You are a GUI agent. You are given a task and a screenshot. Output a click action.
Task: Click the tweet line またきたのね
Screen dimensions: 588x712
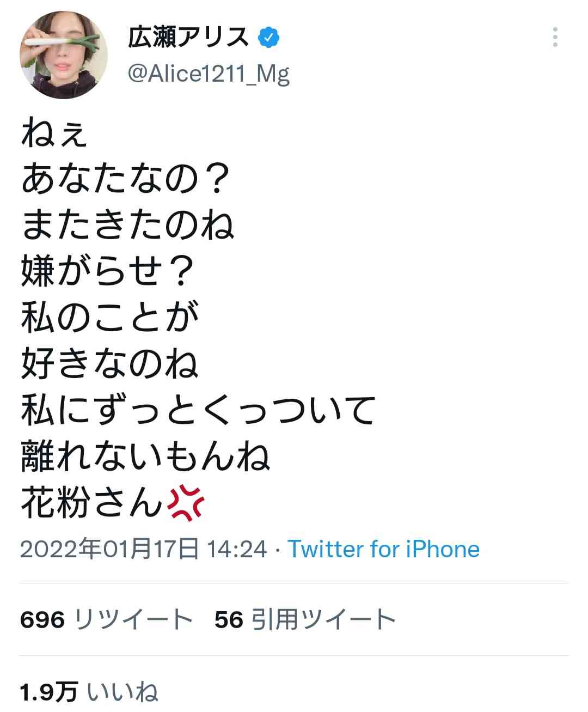(x=128, y=226)
